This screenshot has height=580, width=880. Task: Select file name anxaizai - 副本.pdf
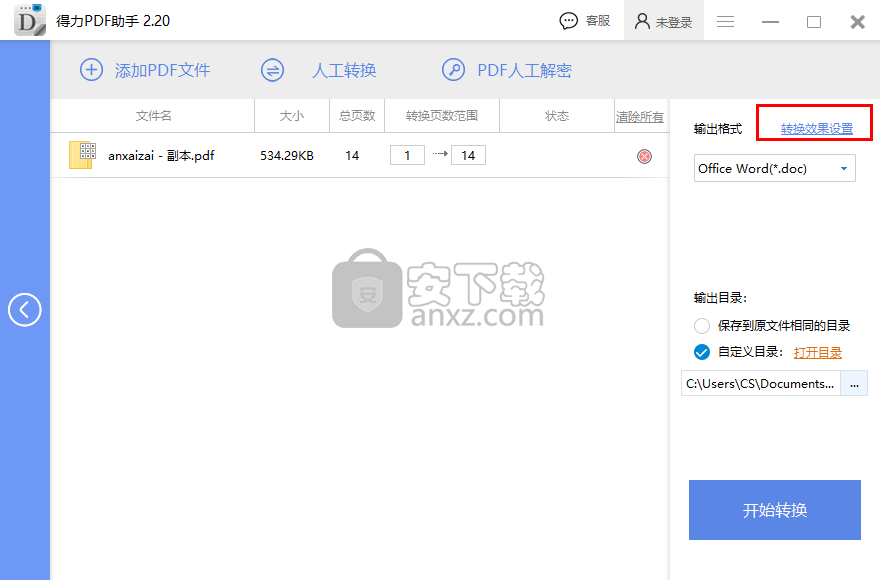tap(161, 156)
